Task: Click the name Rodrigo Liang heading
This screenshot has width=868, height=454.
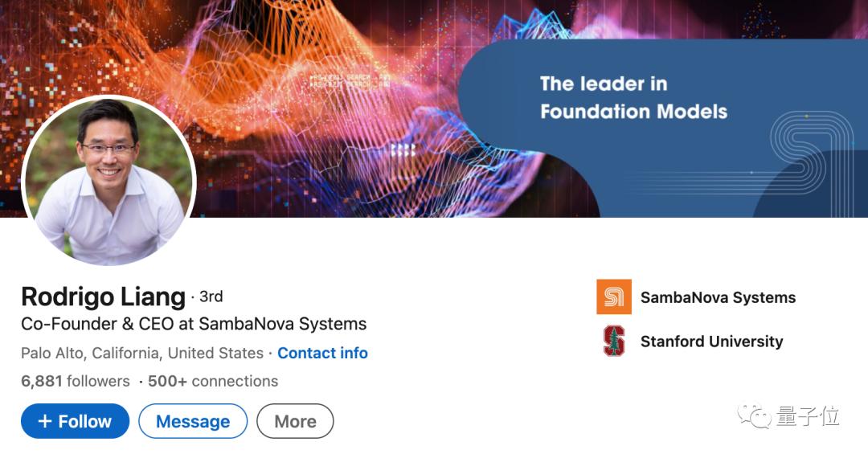Action: click(103, 297)
